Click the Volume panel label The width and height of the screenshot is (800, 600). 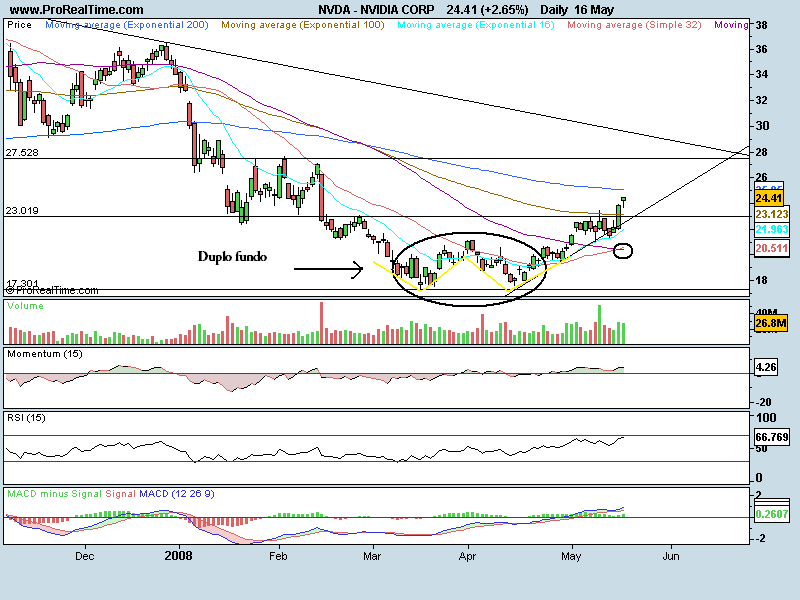point(26,306)
